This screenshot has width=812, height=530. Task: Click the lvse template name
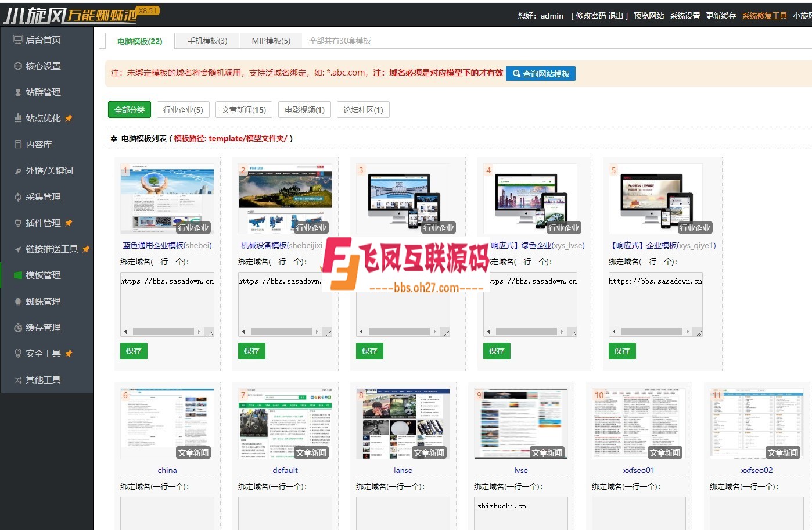[521, 470]
